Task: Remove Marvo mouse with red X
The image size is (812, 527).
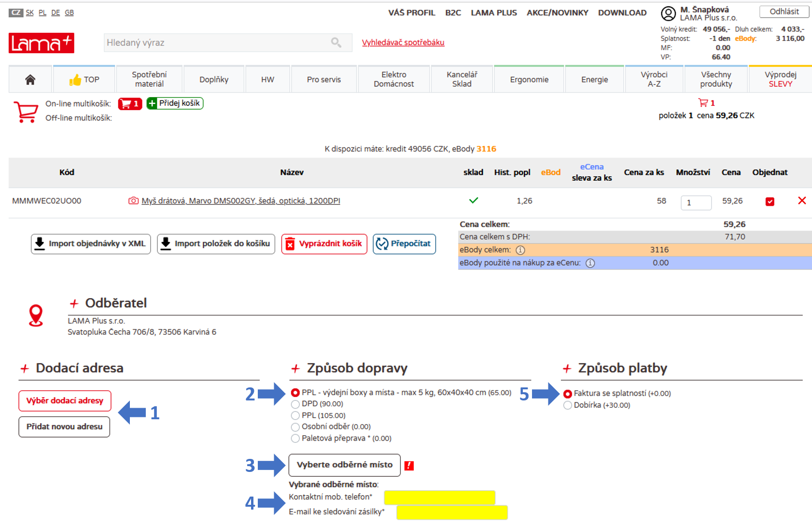Action: [x=802, y=200]
